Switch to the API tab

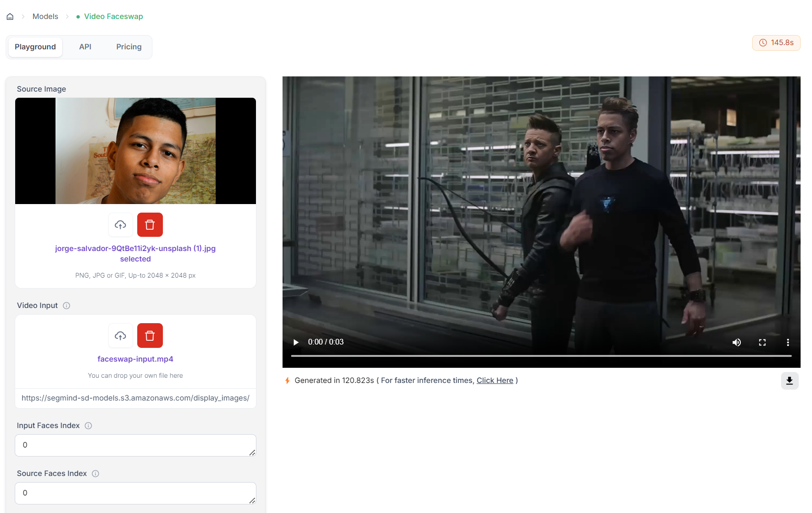coord(85,47)
